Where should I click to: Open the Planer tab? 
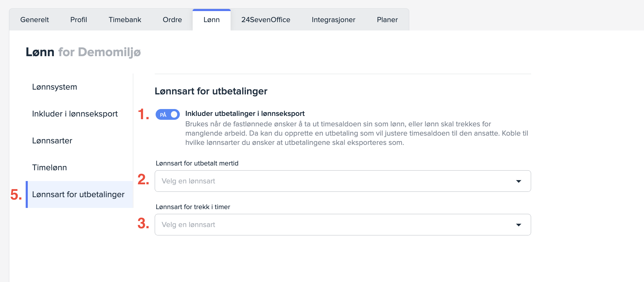pyautogui.click(x=387, y=20)
